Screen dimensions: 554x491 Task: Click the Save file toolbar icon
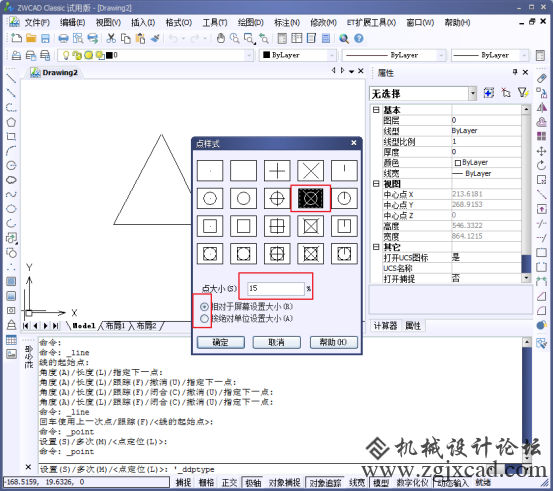click(45, 38)
